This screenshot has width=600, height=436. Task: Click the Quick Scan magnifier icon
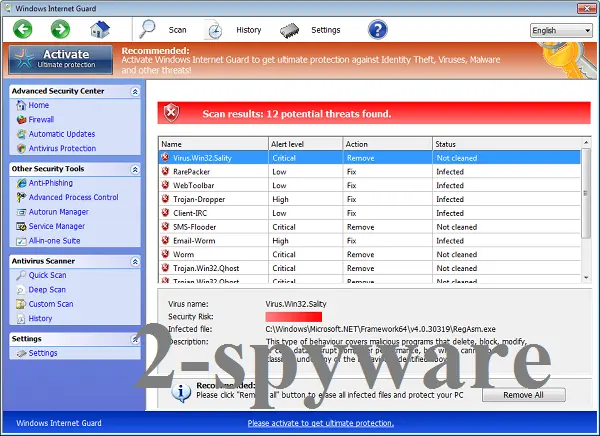[21, 275]
